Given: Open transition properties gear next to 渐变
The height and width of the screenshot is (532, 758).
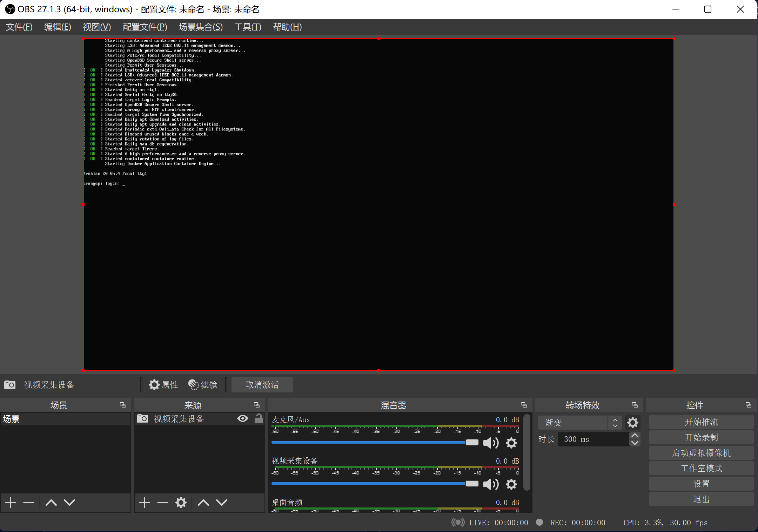Looking at the screenshot, I should click(x=632, y=423).
